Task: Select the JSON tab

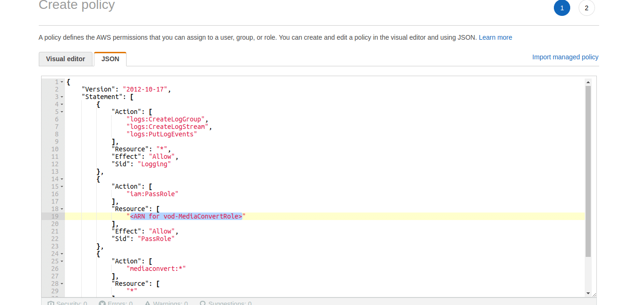Action: [110, 59]
